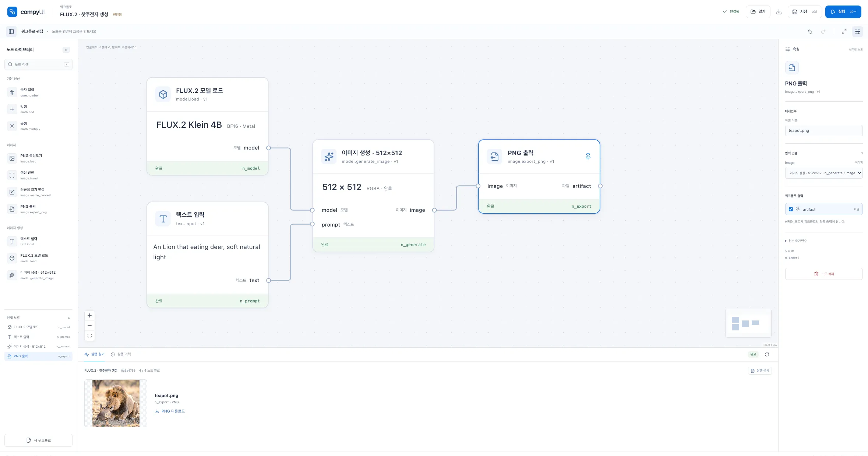Click the prompt input port on the 이미지 생성 node
Viewport: 868px width, 456px height.
pyautogui.click(x=312, y=224)
